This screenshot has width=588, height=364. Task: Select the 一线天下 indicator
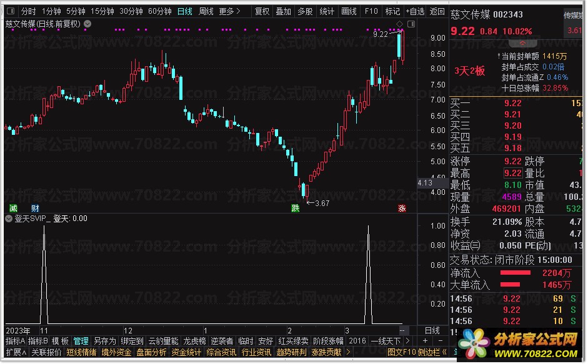click(x=386, y=341)
